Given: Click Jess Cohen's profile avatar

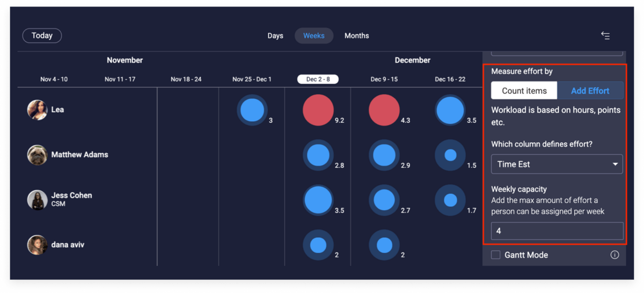Looking at the screenshot, I should [x=37, y=199].
